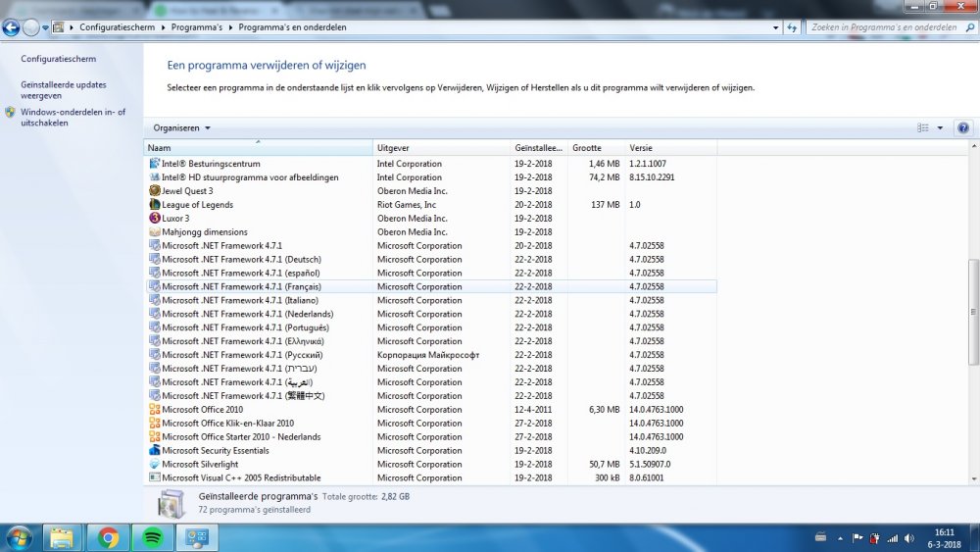Open the Organiseren dropdown menu

[x=182, y=128]
